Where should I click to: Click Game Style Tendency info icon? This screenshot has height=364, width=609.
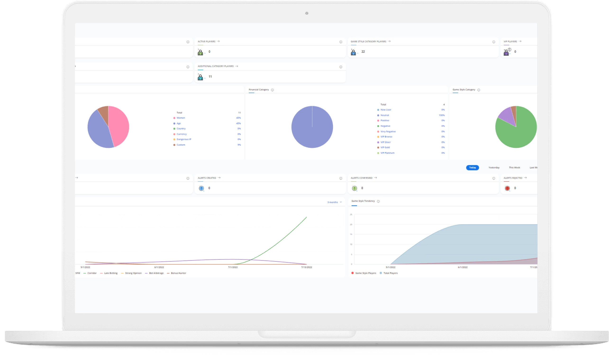tap(378, 201)
